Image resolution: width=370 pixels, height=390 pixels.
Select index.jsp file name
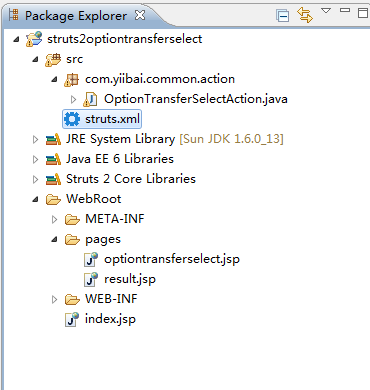[110, 319]
